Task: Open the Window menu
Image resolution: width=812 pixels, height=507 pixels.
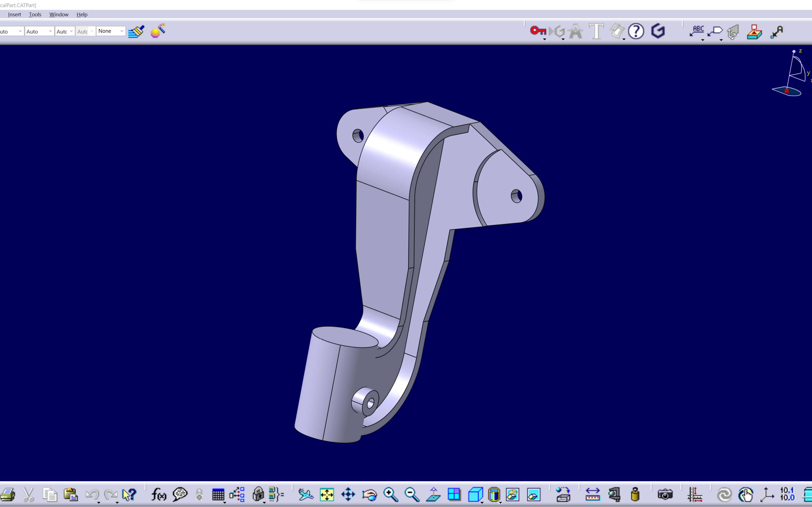Action: (59, 14)
